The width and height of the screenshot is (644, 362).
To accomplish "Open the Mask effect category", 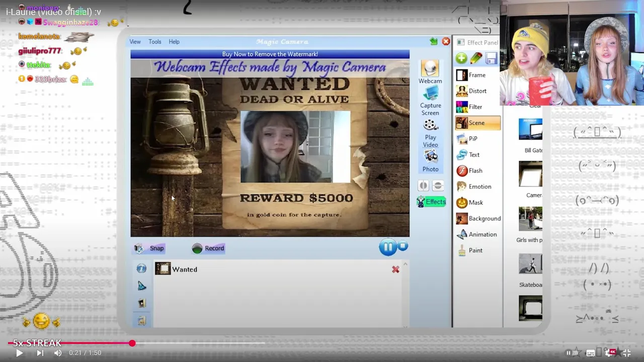I will pos(477,203).
